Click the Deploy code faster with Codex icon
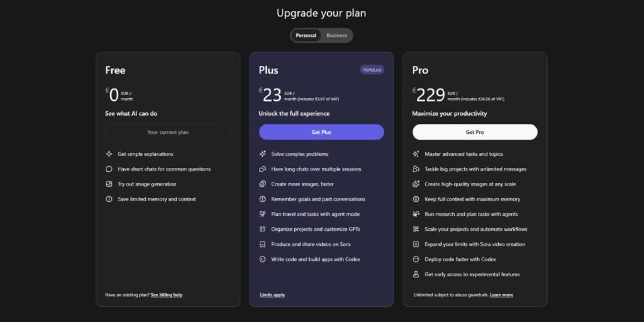 (416, 259)
